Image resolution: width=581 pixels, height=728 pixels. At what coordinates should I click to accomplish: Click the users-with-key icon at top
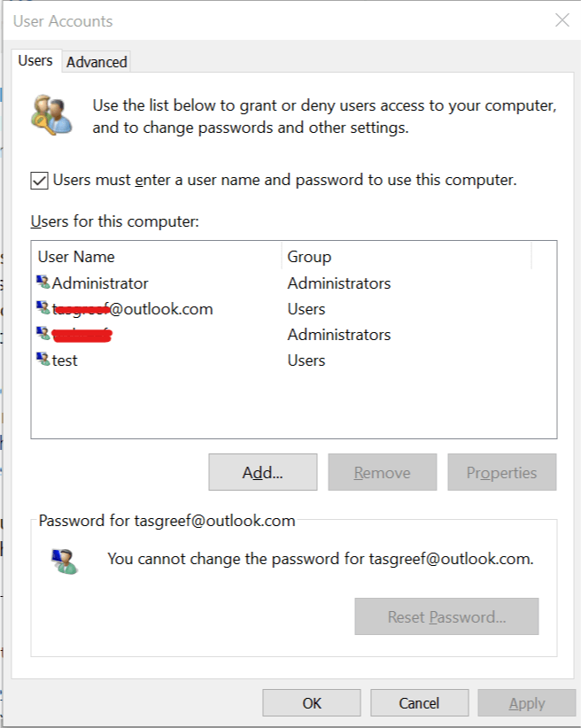tap(51, 115)
